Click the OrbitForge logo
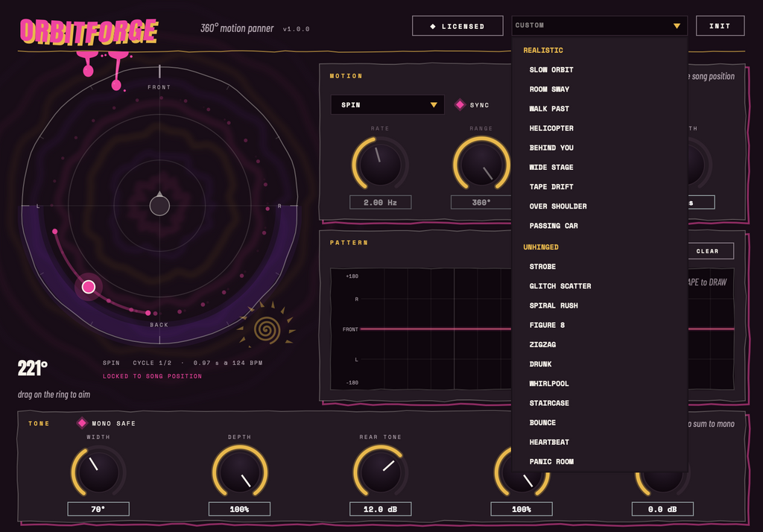This screenshot has height=532, width=763. click(89, 32)
